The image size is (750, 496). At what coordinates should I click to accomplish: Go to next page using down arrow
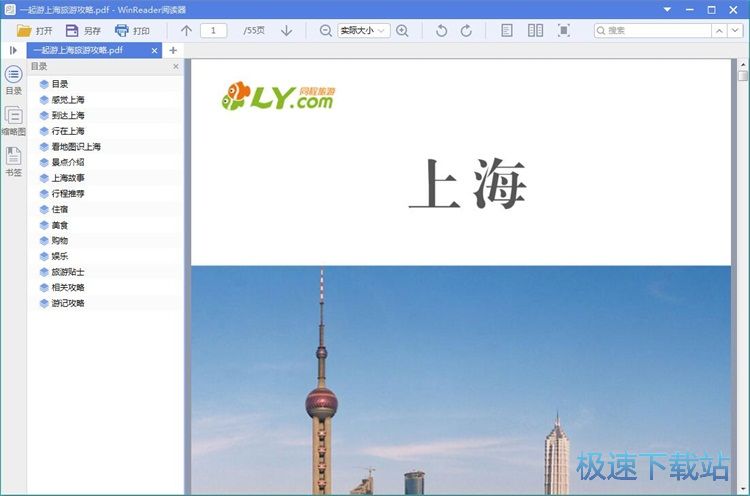[x=287, y=31]
